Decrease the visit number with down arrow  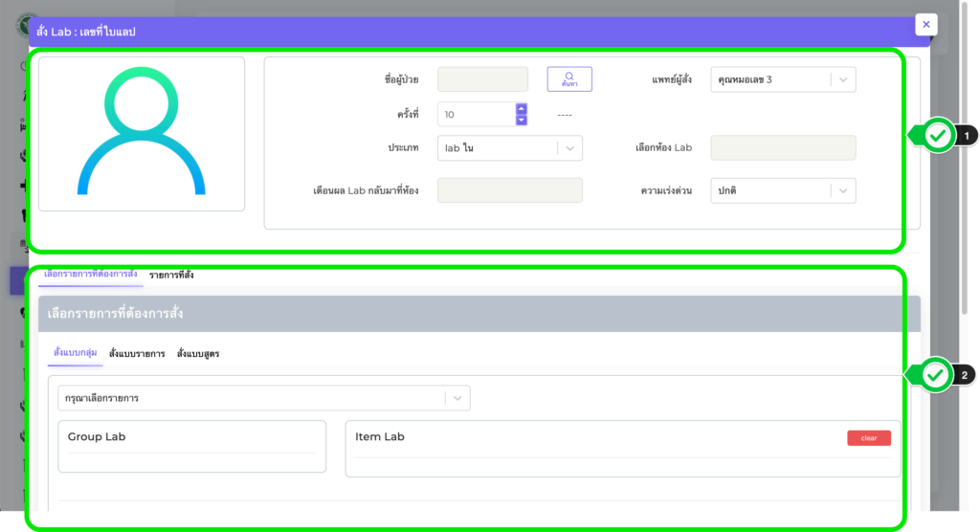pyautogui.click(x=522, y=120)
